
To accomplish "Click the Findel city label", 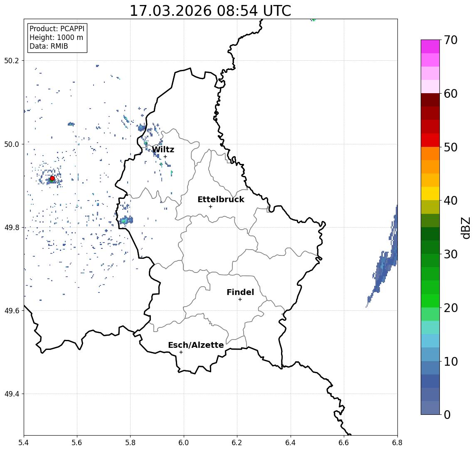I will (x=240, y=292).
